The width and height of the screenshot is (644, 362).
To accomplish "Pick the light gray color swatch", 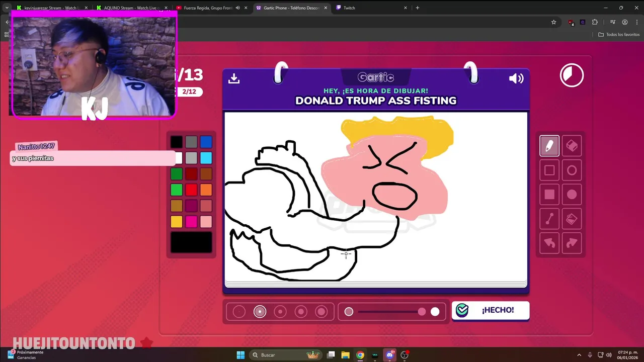I will point(191,158).
